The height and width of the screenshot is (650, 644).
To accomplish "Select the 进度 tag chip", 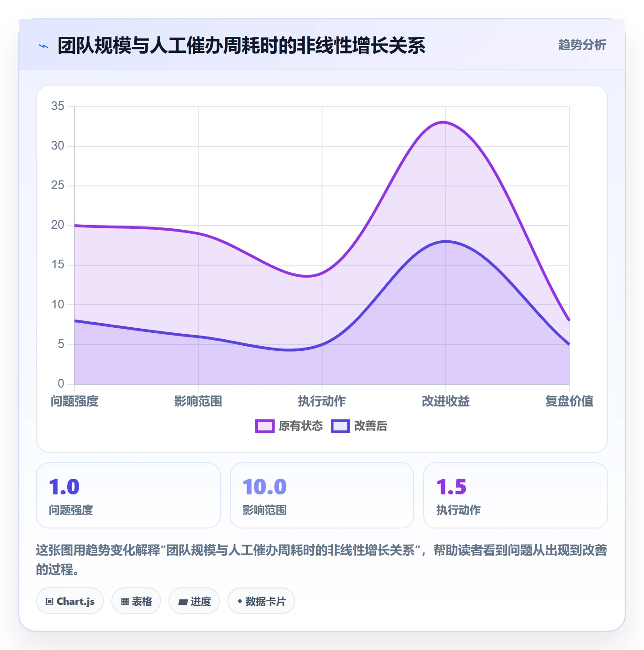I will click(x=194, y=601).
